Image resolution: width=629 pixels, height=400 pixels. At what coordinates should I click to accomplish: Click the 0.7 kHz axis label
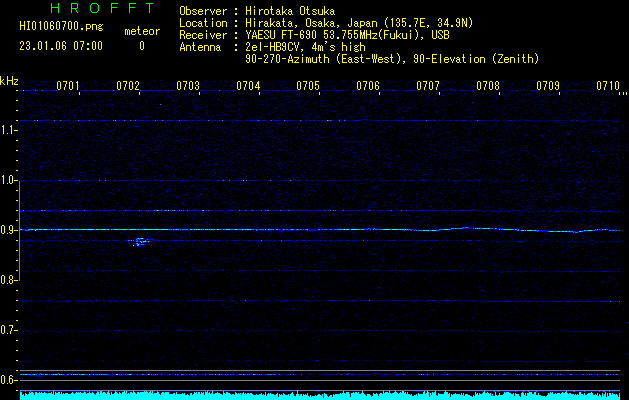click(x=8, y=330)
